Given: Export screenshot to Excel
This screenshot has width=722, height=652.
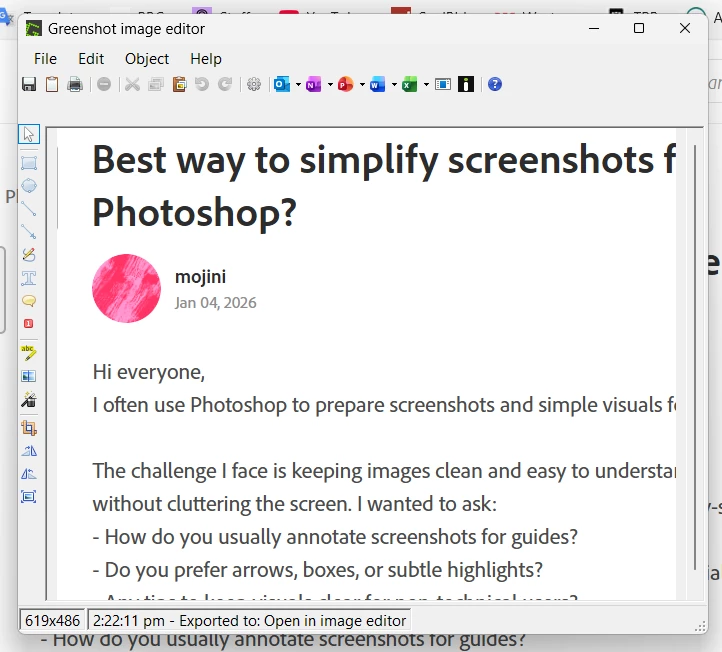Looking at the screenshot, I should (409, 85).
